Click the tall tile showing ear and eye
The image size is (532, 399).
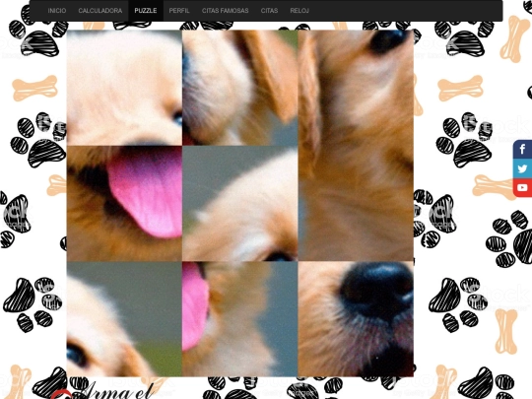point(356,146)
